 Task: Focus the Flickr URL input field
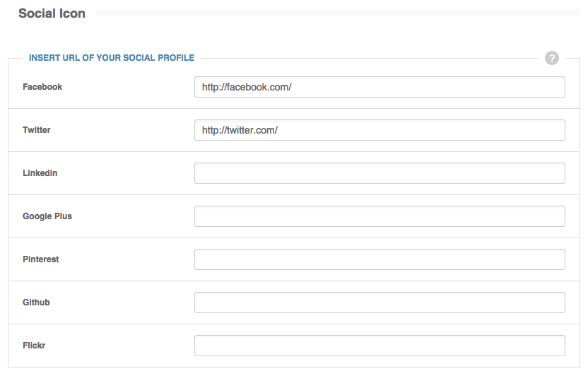[380, 346]
